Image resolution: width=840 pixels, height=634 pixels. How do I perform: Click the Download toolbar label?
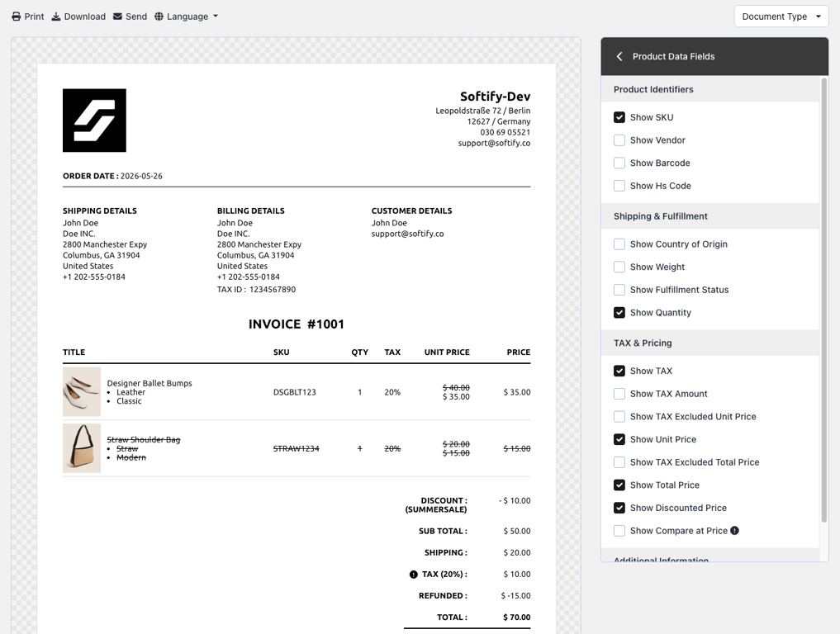coord(84,17)
